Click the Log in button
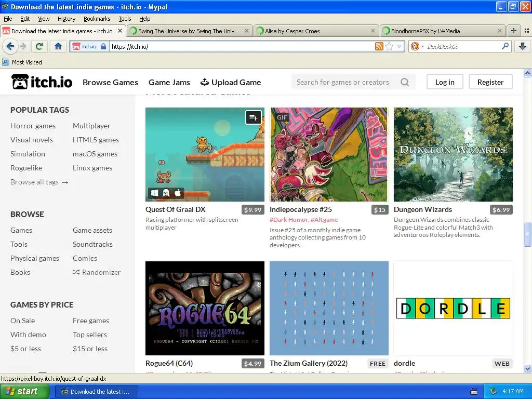Viewport: 532px width, 399px height. pyautogui.click(x=445, y=82)
